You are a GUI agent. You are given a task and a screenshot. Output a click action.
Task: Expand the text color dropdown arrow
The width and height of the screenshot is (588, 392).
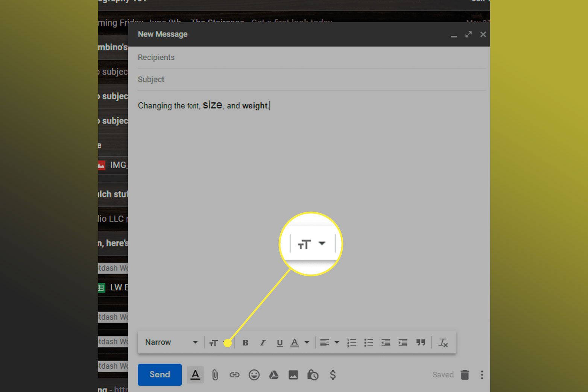point(307,342)
